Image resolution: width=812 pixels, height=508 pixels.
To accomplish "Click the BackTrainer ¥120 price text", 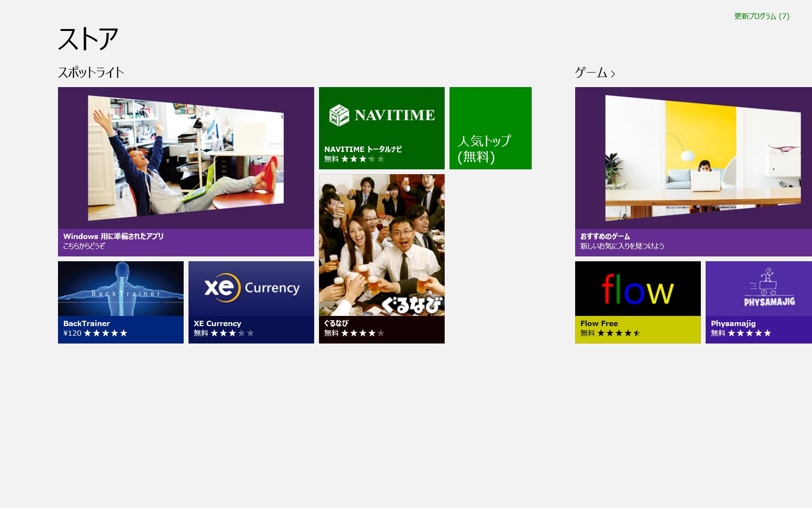I will click(72, 333).
